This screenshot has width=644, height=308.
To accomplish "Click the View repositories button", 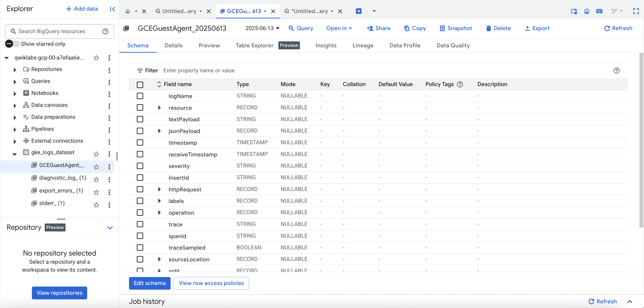I will coord(60,293).
